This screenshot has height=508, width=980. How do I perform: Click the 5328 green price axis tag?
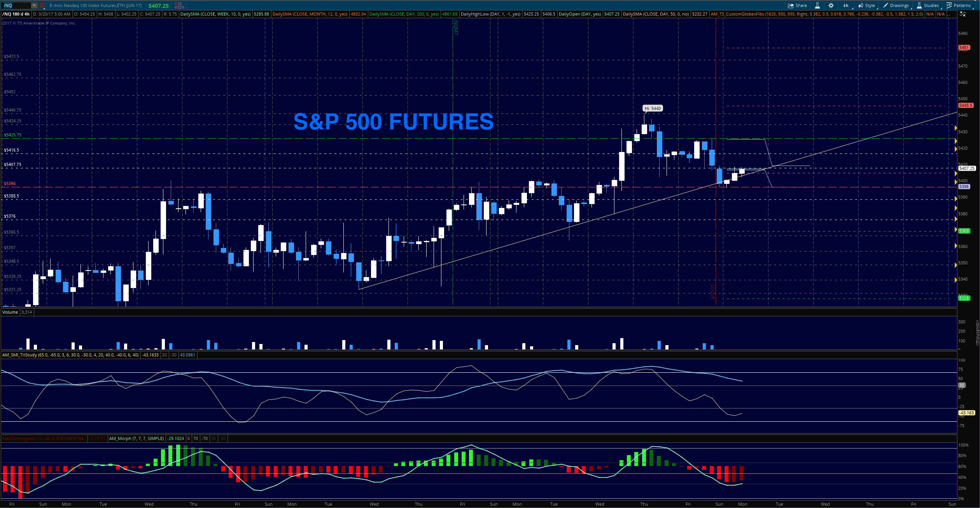(964, 298)
